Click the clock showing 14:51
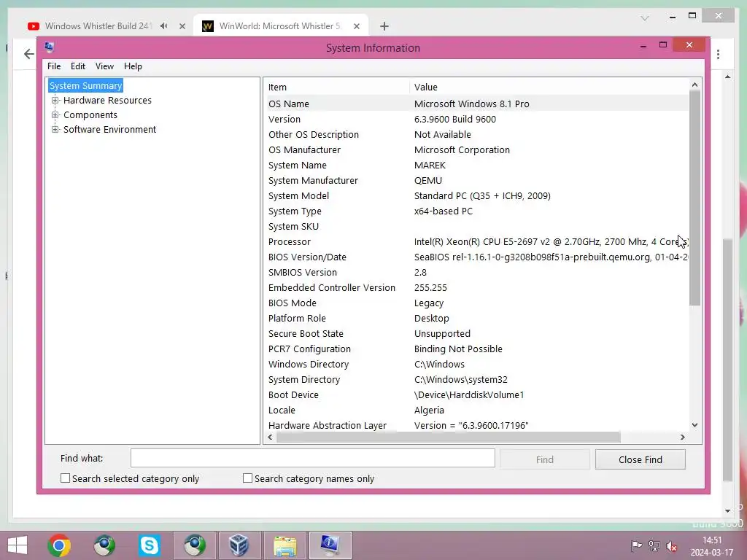 click(x=712, y=540)
